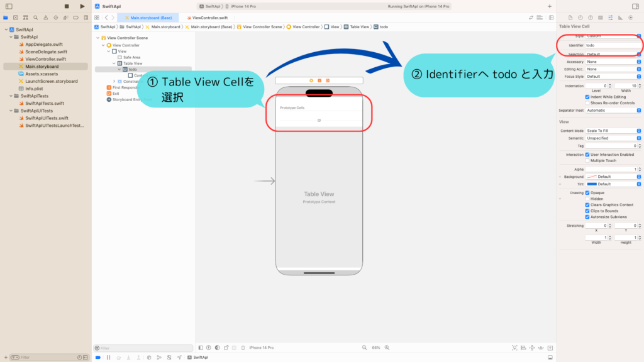Open the Separator Inset dropdown
Viewport: 644px width, 362px height.
(613, 111)
